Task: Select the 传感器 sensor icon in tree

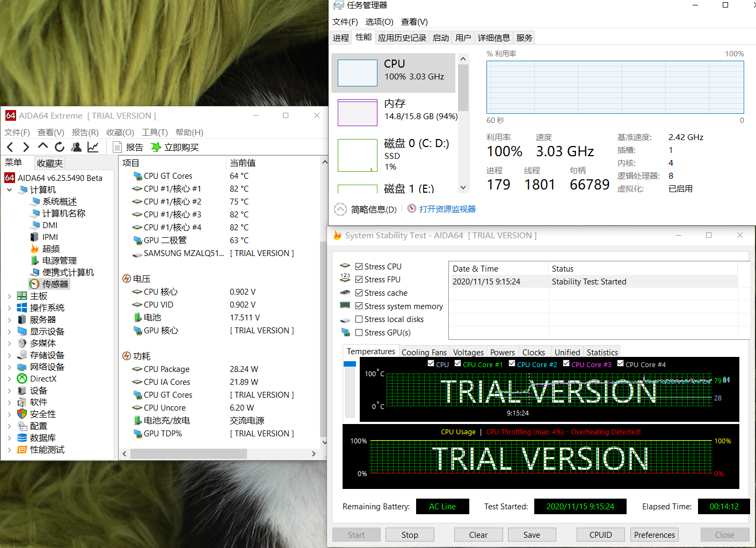Action: click(x=34, y=284)
